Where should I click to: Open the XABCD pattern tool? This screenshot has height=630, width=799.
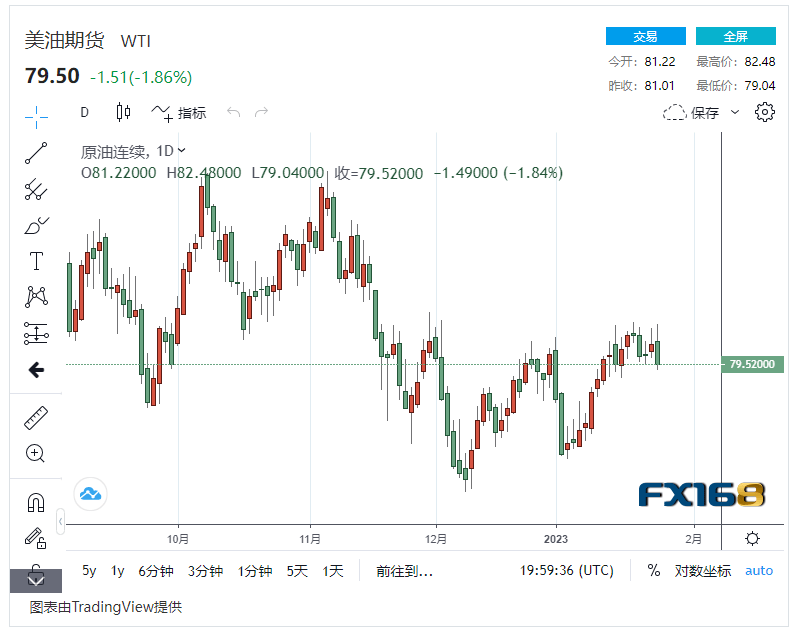coord(36,297)
